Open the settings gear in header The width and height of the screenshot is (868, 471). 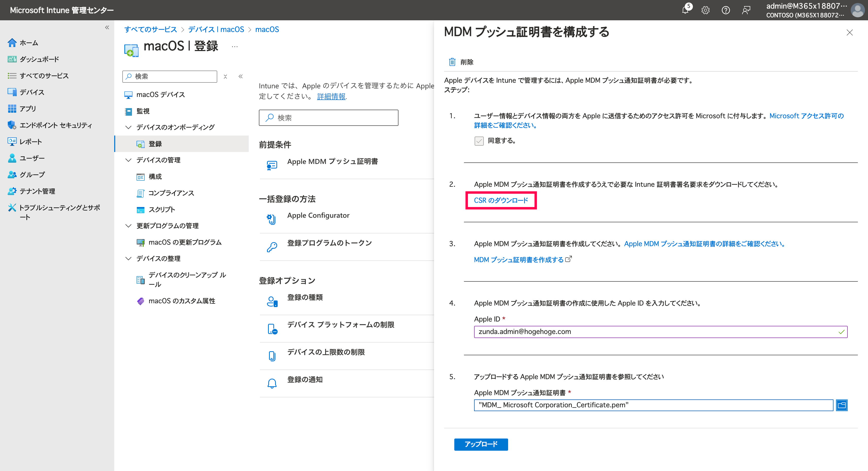point(706,10)
